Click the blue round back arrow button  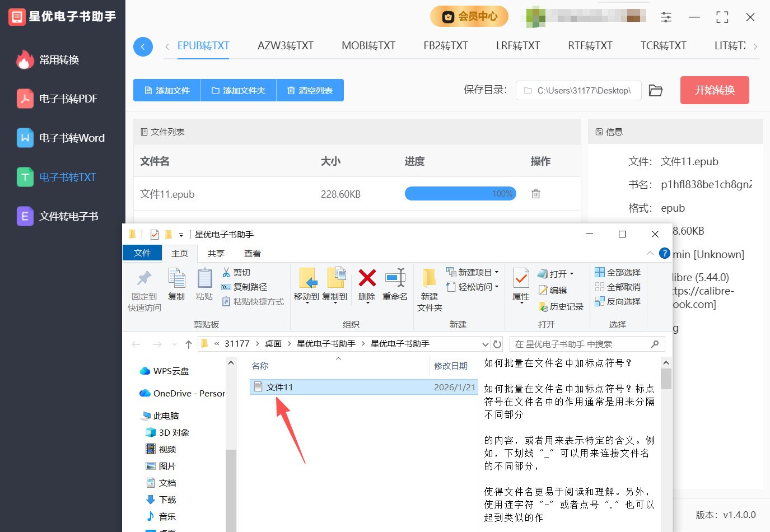tap(143, 46)
